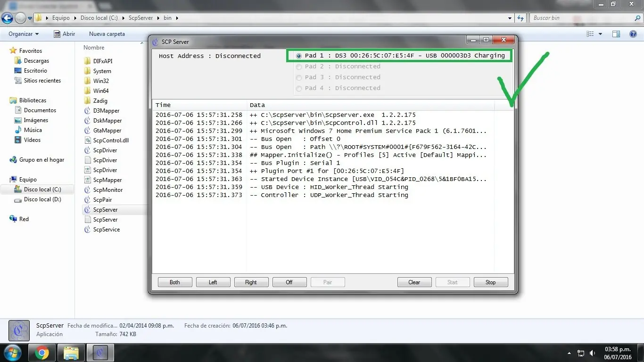Click the Explorer forward navigation button

pos(20,18)
